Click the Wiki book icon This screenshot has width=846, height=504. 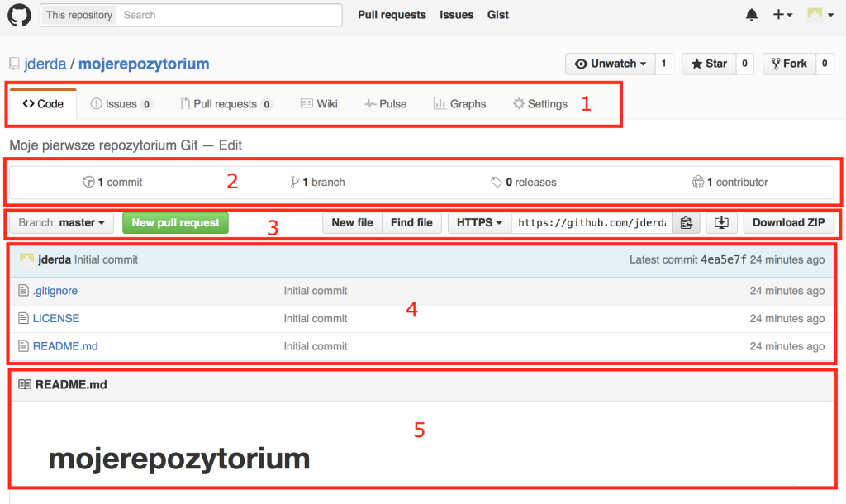[307, 103]
